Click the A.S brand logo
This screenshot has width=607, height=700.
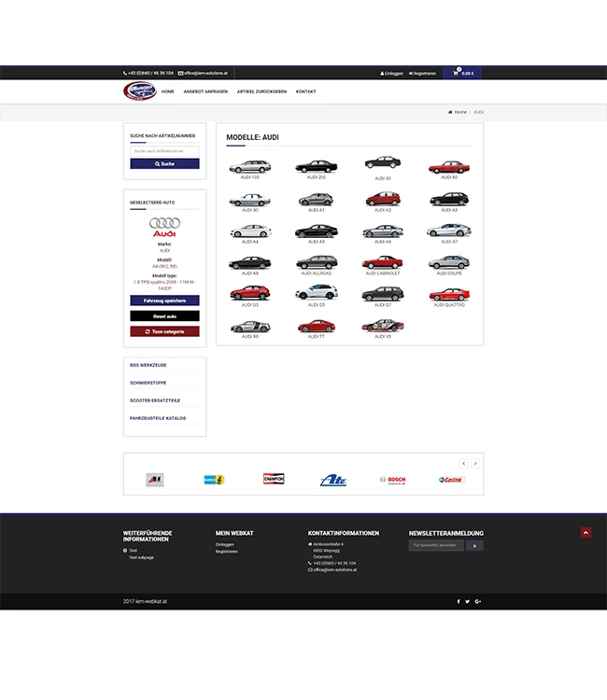pos(155,480)
